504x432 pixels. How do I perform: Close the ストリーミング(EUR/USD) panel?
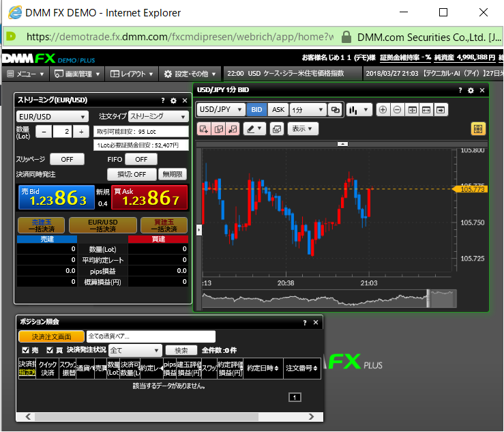click(x=185, y=101)
